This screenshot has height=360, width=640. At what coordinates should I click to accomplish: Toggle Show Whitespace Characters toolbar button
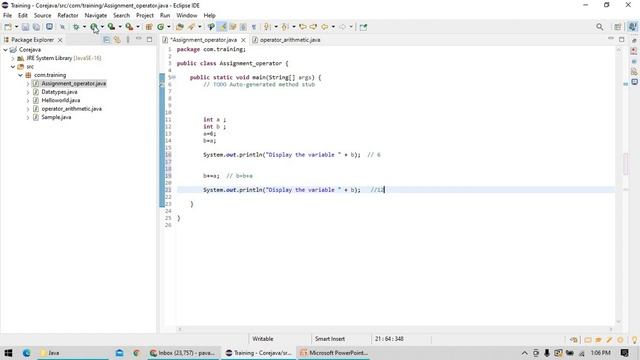coord(253,27)
